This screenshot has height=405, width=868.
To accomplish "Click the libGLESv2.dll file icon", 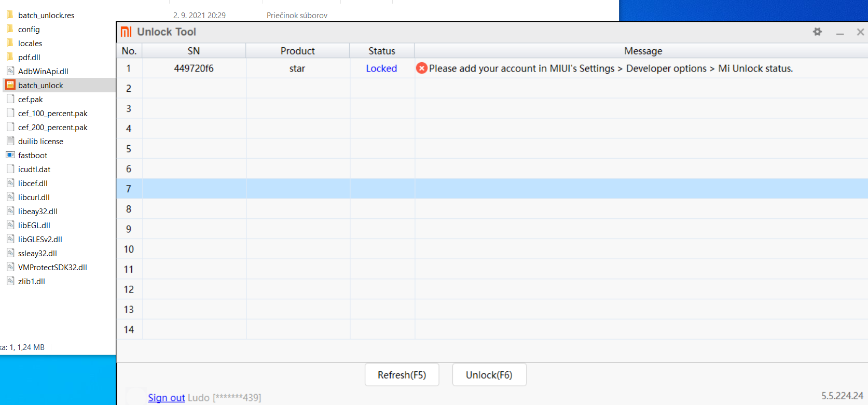I will pyautogui.click(x=10, y=239).
